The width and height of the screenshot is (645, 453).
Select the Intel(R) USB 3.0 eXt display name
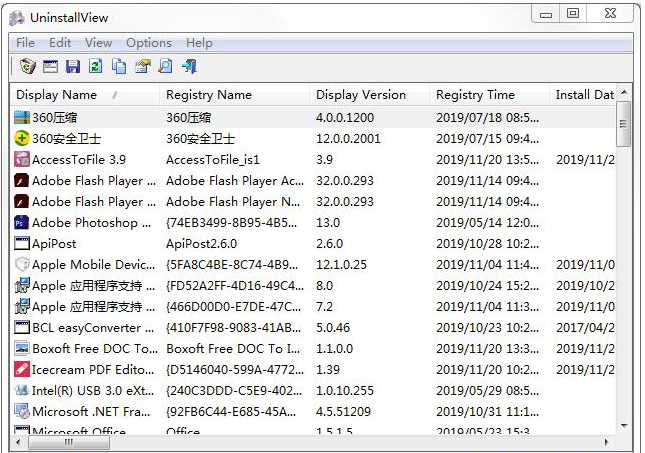[x=93, y=390]
